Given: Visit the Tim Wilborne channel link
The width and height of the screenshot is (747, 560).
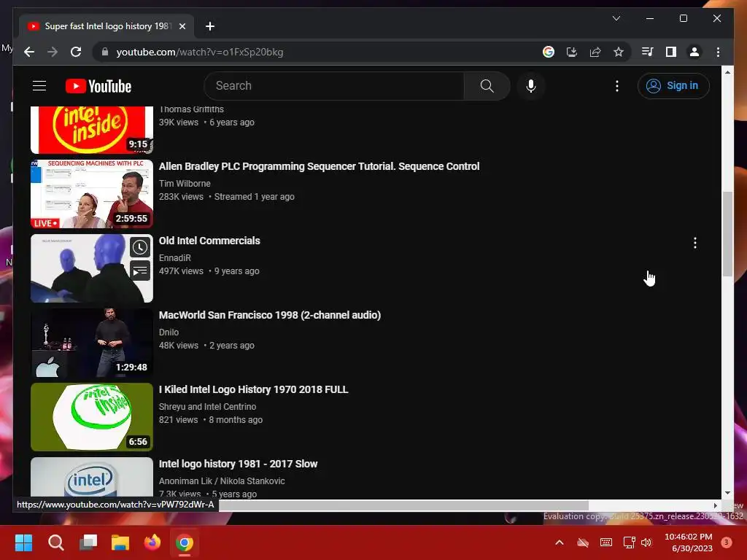Looking at the screenshot, I should pos(185,183).
